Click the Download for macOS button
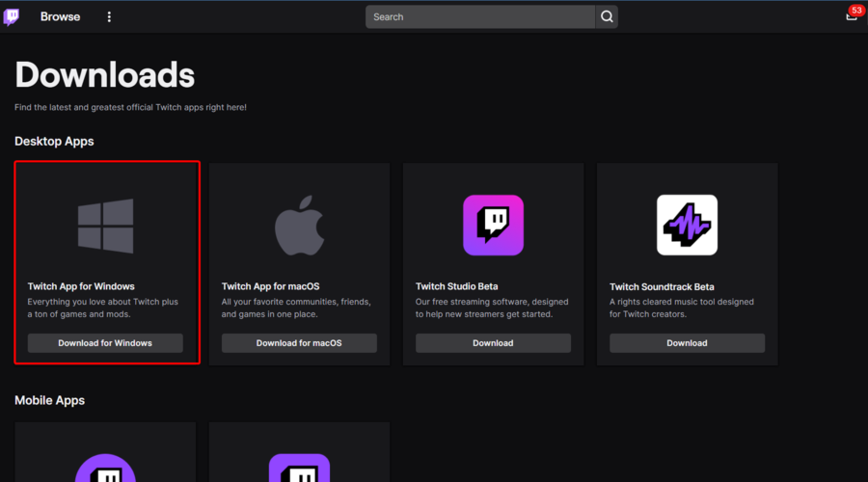Viewport: 868px width, 482px height. 299,343
